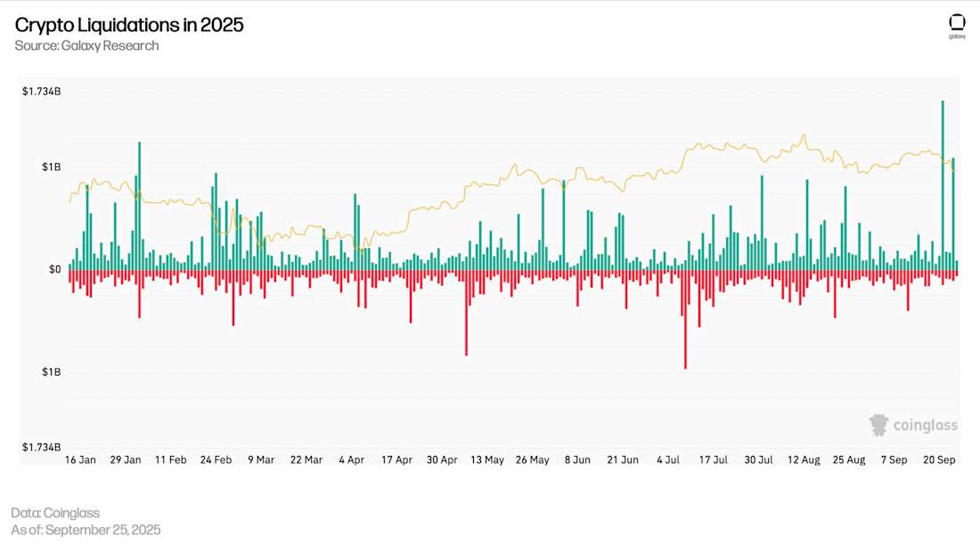
Task: Open the 16 Jan date axis label options
Action: tap(80, 459)
